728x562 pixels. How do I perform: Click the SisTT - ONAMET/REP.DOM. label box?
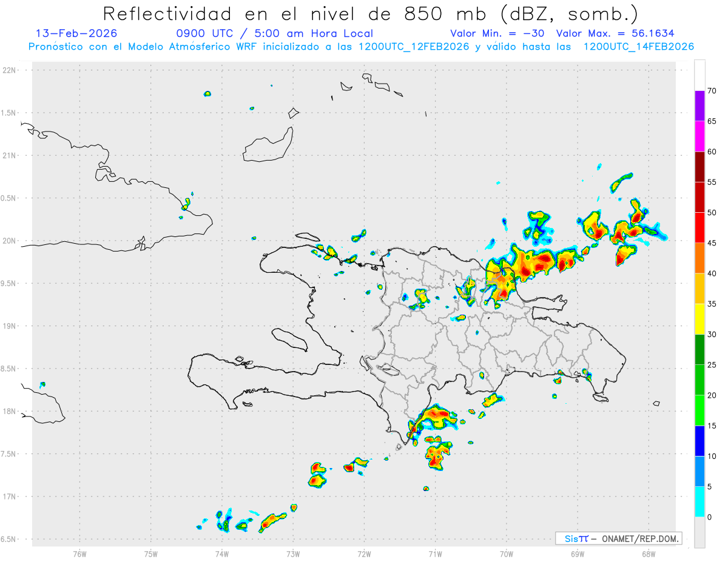[619, 538]
